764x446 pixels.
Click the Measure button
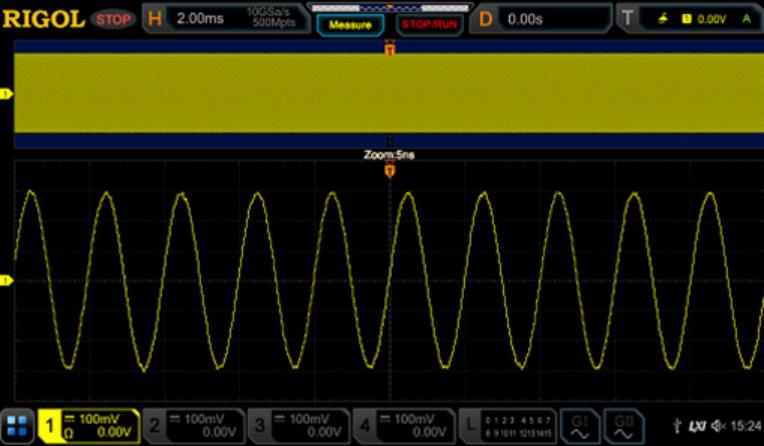tap(350, 24)
